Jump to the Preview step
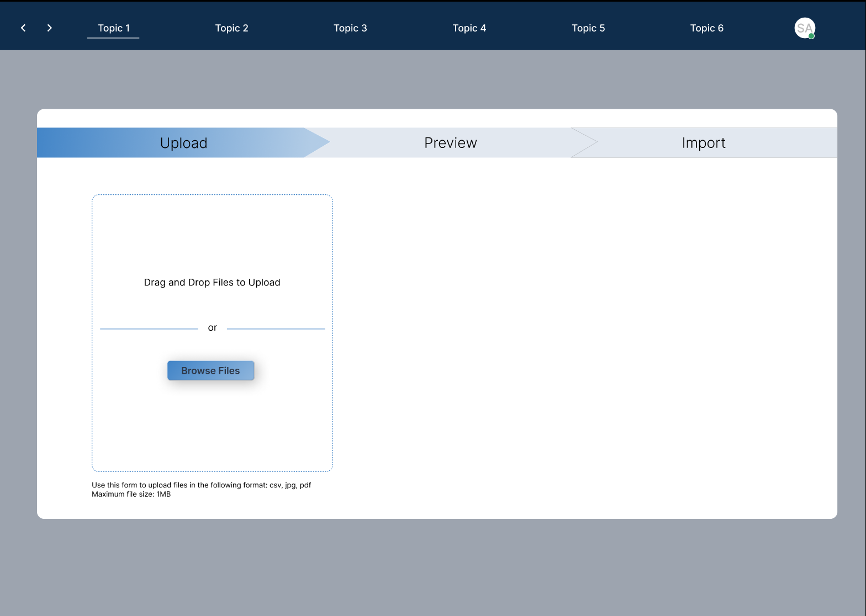Image resolution: width=866 pixels, height=616 pixels. [450, 143]
